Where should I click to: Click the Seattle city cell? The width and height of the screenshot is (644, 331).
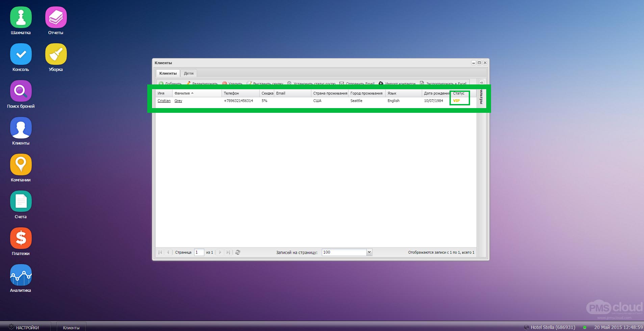tap(356, 101)
